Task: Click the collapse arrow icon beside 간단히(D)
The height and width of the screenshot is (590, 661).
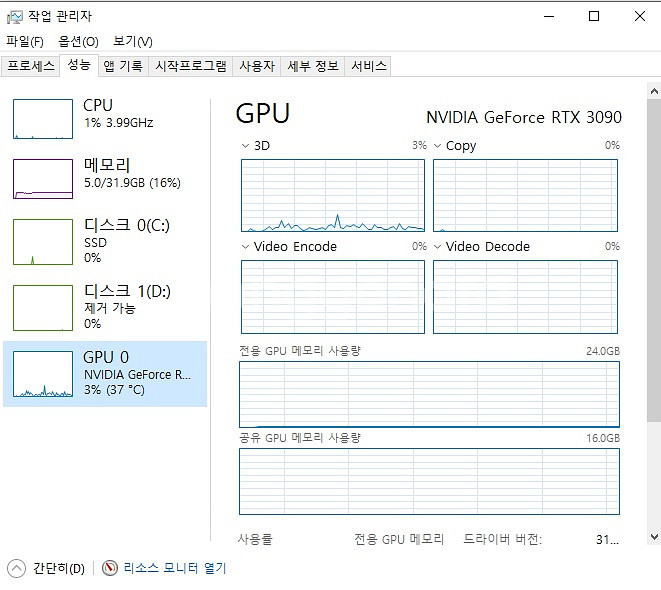Action: pyautogui.click(x=16, y=568)
